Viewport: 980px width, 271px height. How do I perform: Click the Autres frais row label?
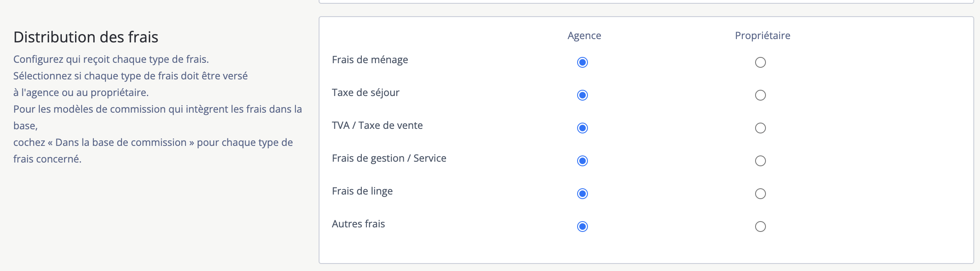358,224
